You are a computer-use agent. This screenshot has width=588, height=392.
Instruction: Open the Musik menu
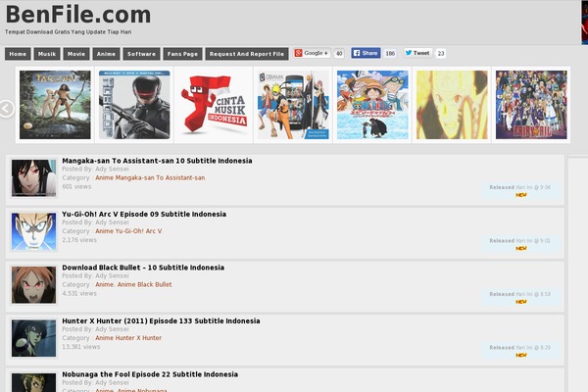47,54
